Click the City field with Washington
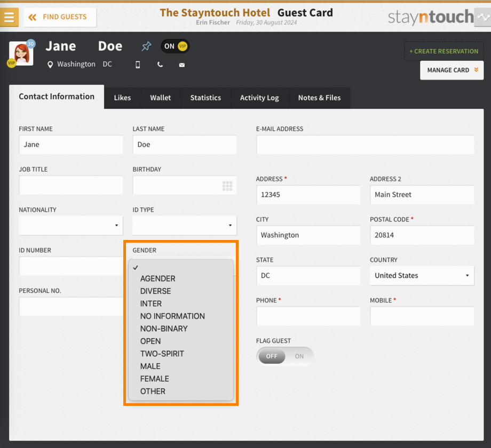This screenshot has height=448, width=491. [x=308, y=235]
